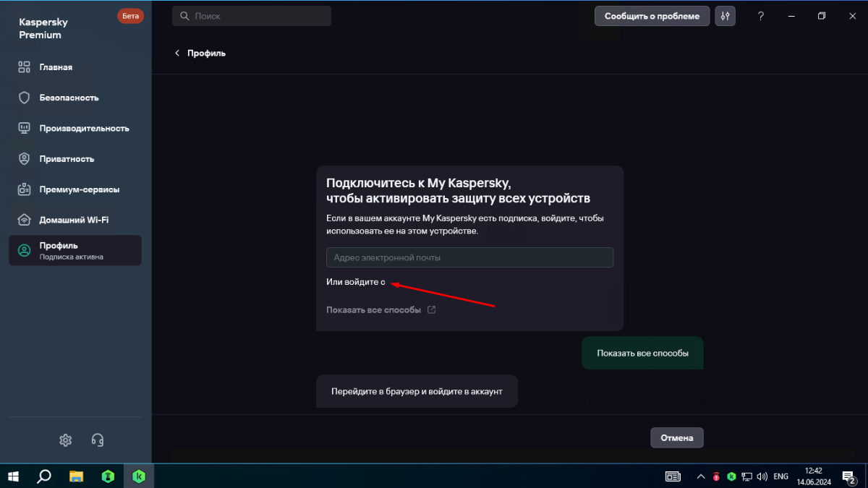Image resolution: width=868 pixels, height=488 pixels.
Task: Click the Kaspersky tray icon
Action: pos(731,476)
